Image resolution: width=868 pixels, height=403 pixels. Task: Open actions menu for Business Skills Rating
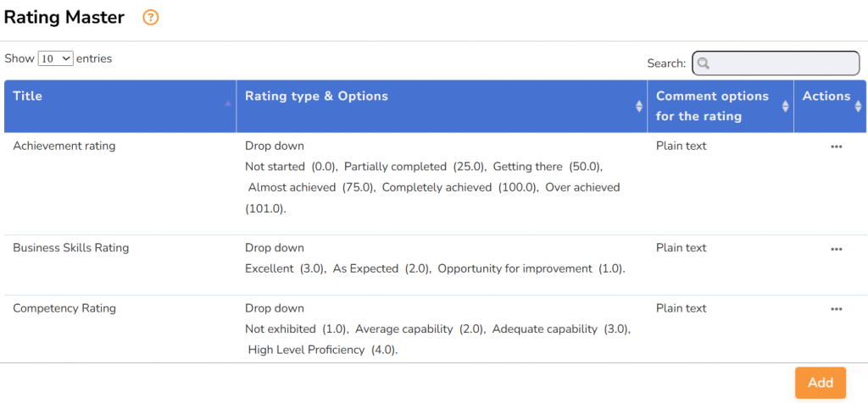pos(836,249)
